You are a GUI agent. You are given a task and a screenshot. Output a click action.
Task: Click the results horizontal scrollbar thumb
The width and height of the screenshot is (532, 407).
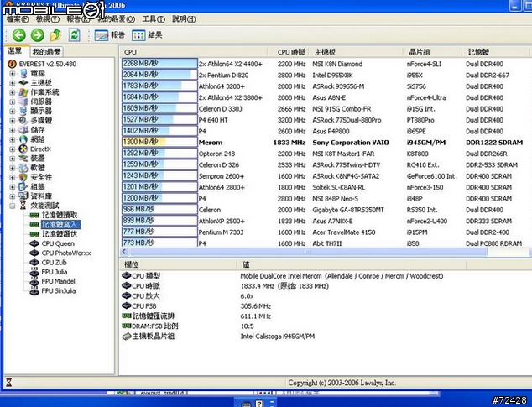[309, 252]
